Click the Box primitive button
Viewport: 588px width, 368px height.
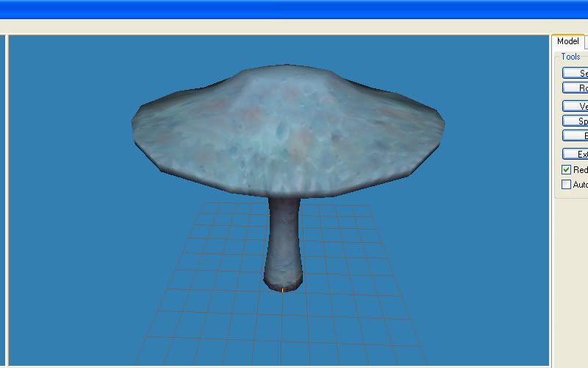(x=576, y=136)
